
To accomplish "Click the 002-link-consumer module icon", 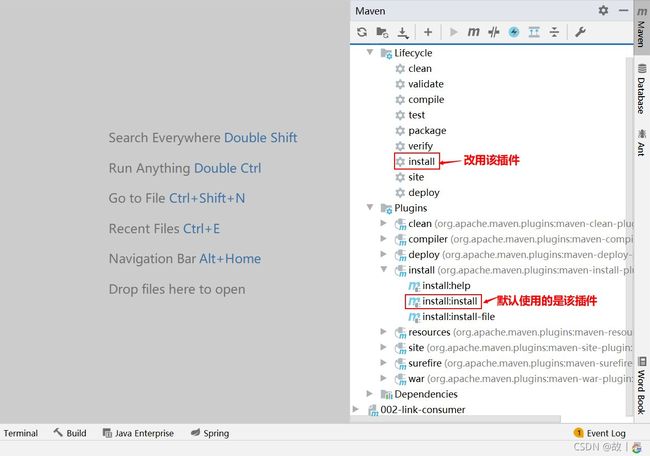I will [x=373, y=410].
